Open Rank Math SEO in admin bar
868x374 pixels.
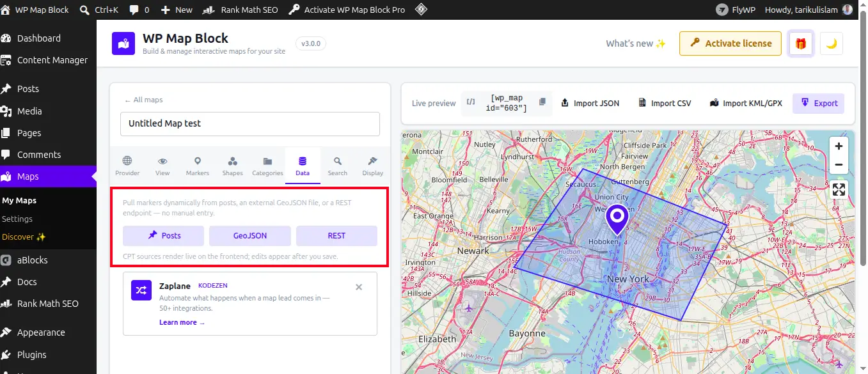pyautogui.click(x=240, y=10)
